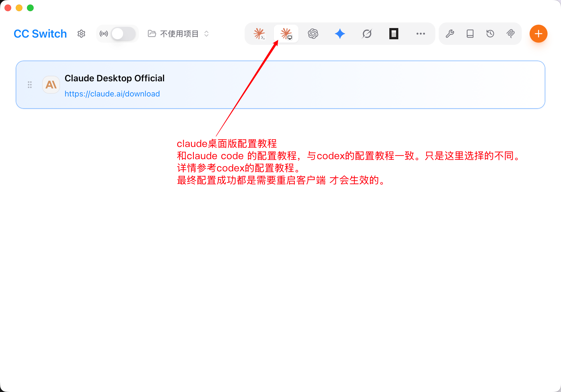The image size is (561, 392).
Task: Click the CC Switch app title
Action: click(40, 34)
